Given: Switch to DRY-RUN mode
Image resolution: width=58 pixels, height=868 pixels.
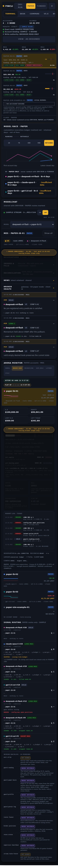Looking at the screenshot, I should pyautogui.click(x=20, y=6).
